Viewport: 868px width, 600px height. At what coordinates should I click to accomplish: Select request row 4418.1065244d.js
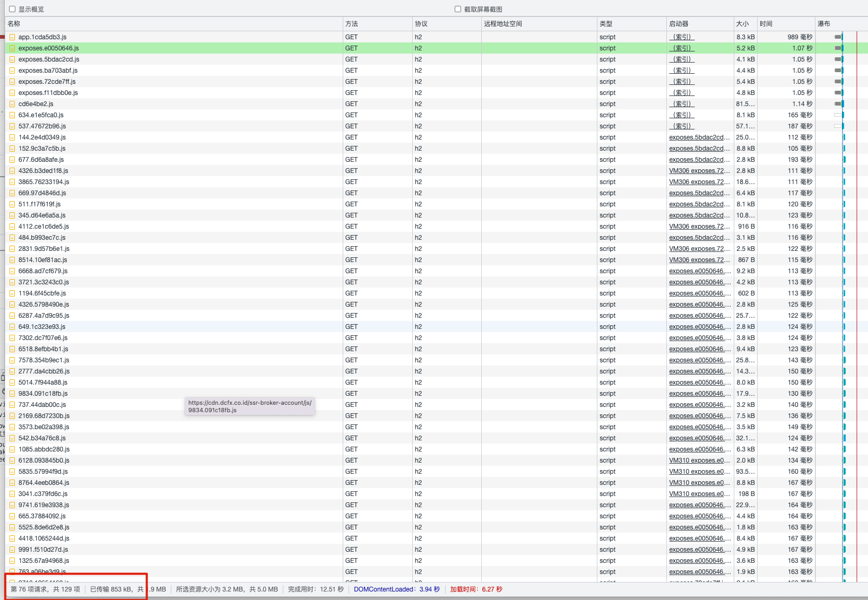[x=436, y=538]
